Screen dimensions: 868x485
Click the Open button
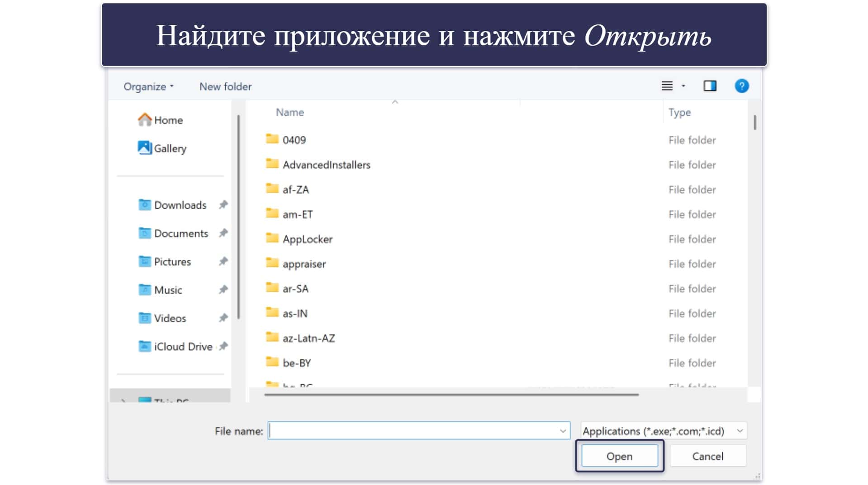point(619,456)
